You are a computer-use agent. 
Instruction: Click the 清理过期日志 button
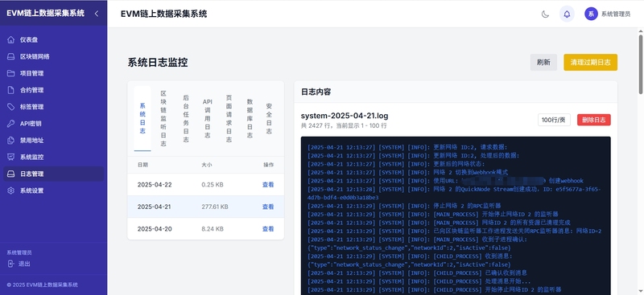pos(590,63)
